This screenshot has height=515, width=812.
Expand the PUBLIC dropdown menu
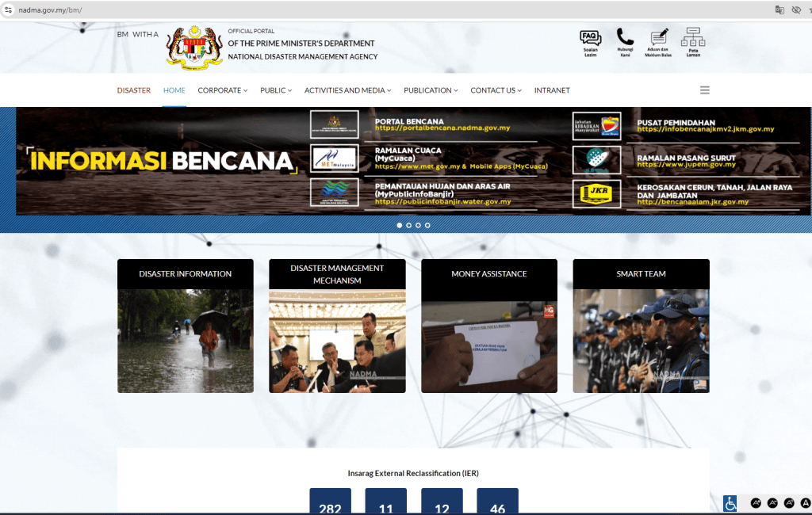[x=276, y=90]
